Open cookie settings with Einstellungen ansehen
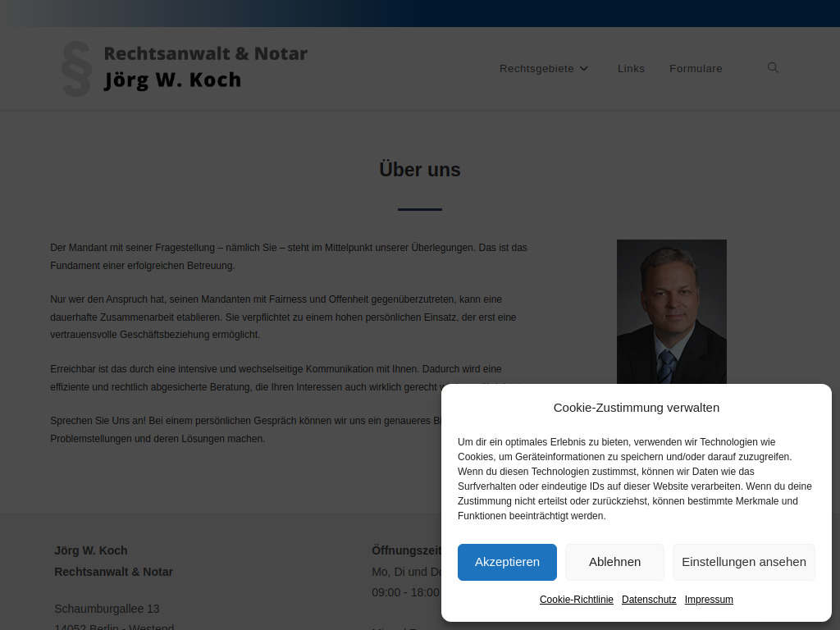This screenshot has width=840, height=630. coord(743,562)
